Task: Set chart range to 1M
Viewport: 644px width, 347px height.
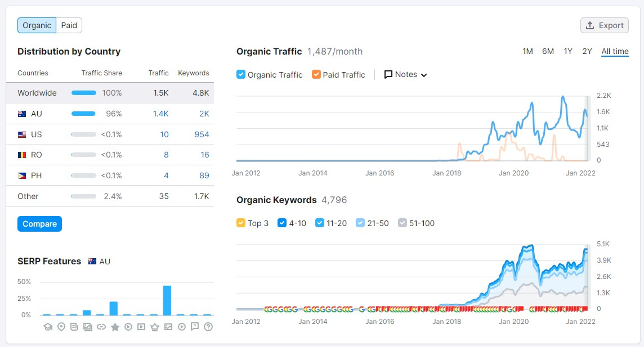Action: [x=527, y=51]
